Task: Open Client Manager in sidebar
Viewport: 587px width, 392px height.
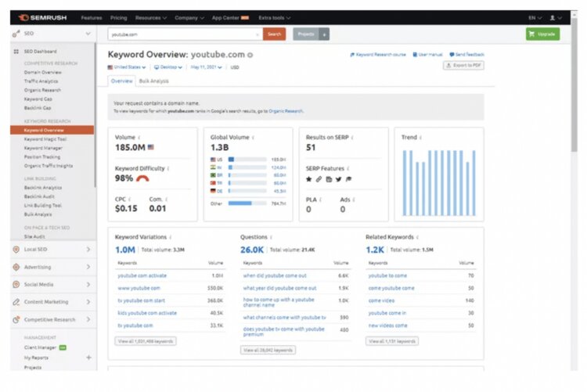Action: point(40,347)
